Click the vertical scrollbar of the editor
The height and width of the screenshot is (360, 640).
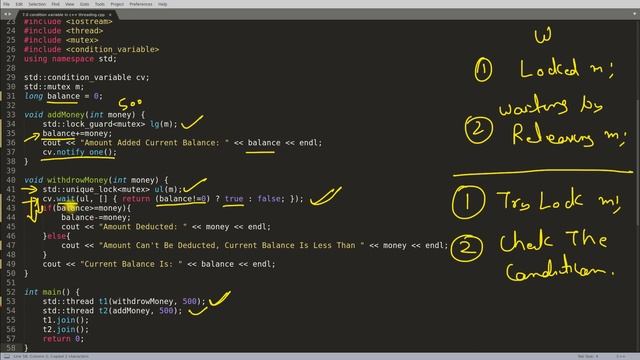[x=638, y=162]
